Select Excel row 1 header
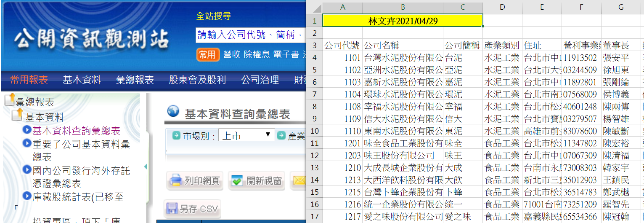 315,20
